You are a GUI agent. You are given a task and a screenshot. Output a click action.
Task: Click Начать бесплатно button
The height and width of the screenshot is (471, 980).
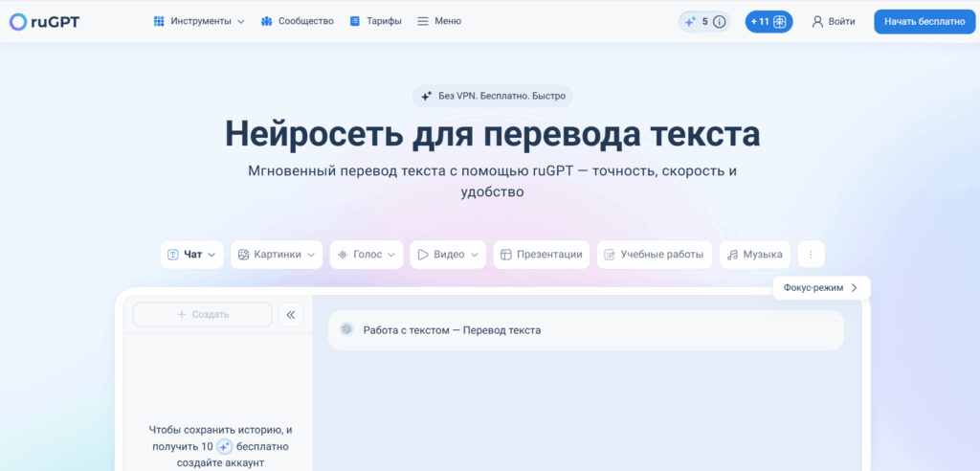click(x=924, y=22)
